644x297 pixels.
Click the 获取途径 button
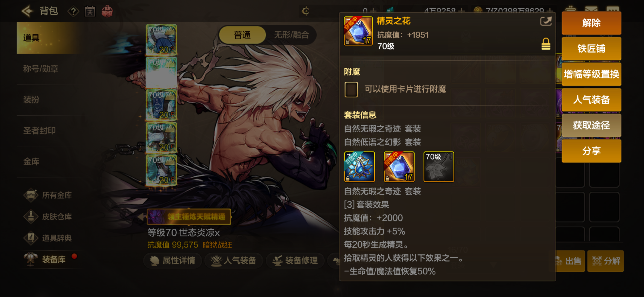tap(591, 125)
